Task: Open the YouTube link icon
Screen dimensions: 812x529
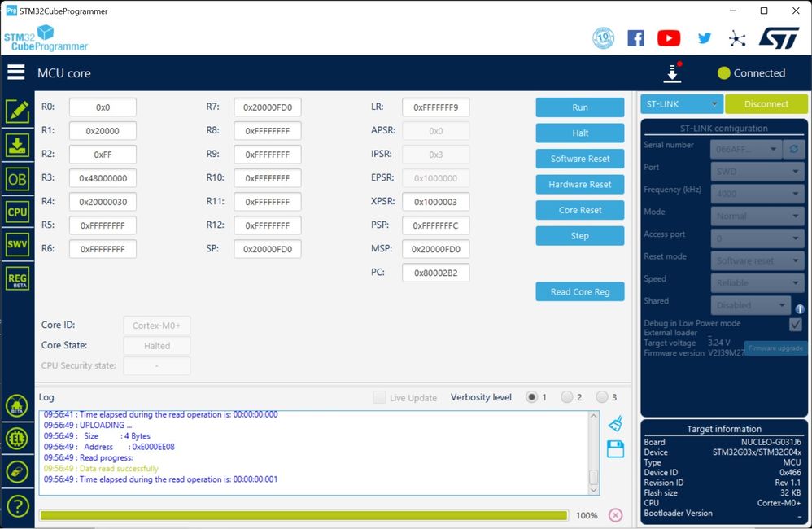Action: [669, 37]
